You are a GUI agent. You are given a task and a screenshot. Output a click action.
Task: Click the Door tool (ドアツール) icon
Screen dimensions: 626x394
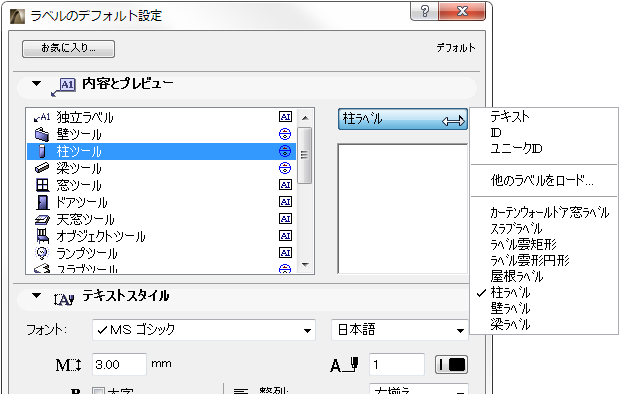(x=42, y=202)
